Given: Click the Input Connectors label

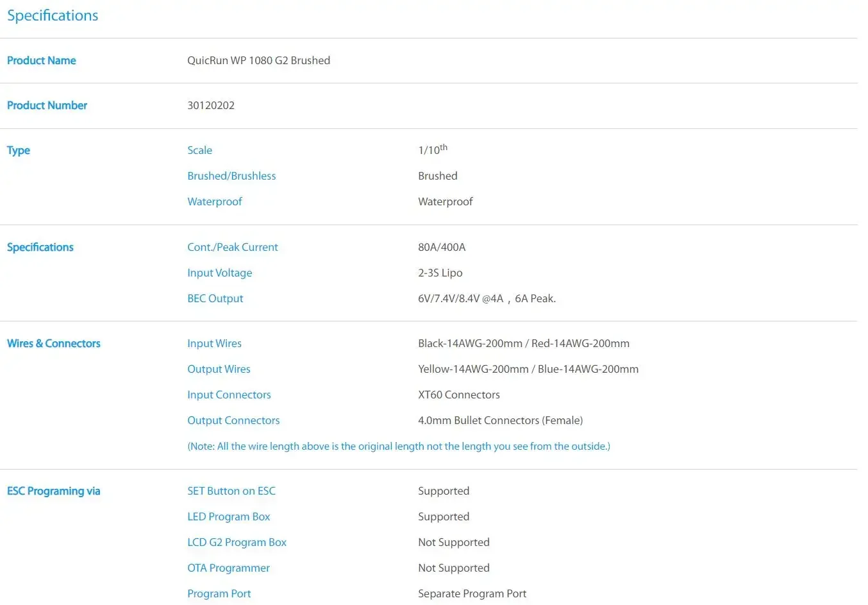Looking at the screenshot, I should 229,395.
